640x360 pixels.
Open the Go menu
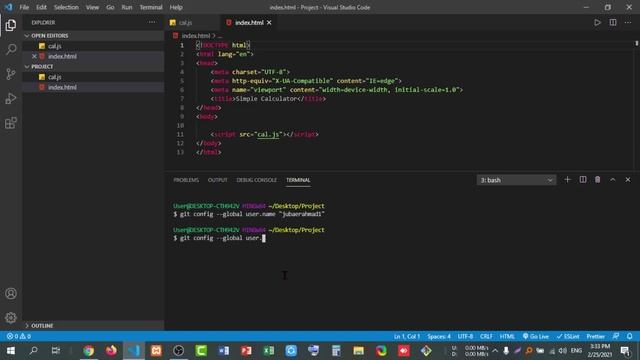(110, 7)
